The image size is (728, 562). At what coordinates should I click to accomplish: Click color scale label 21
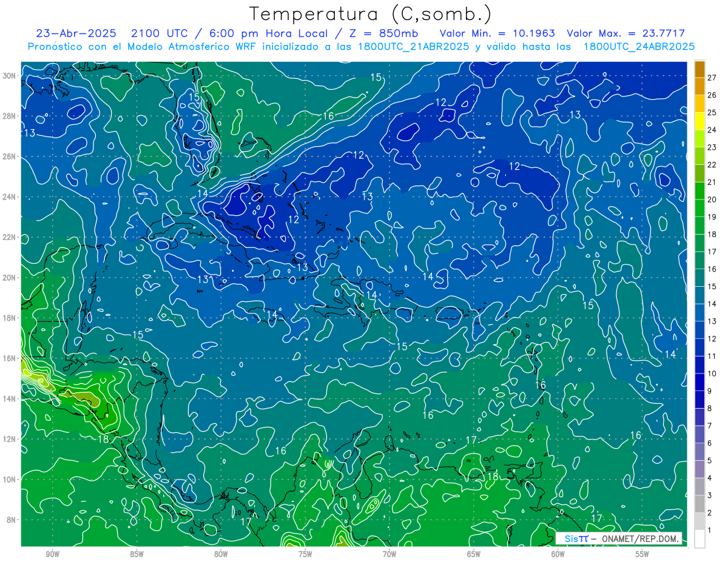[x=712, y=182]
